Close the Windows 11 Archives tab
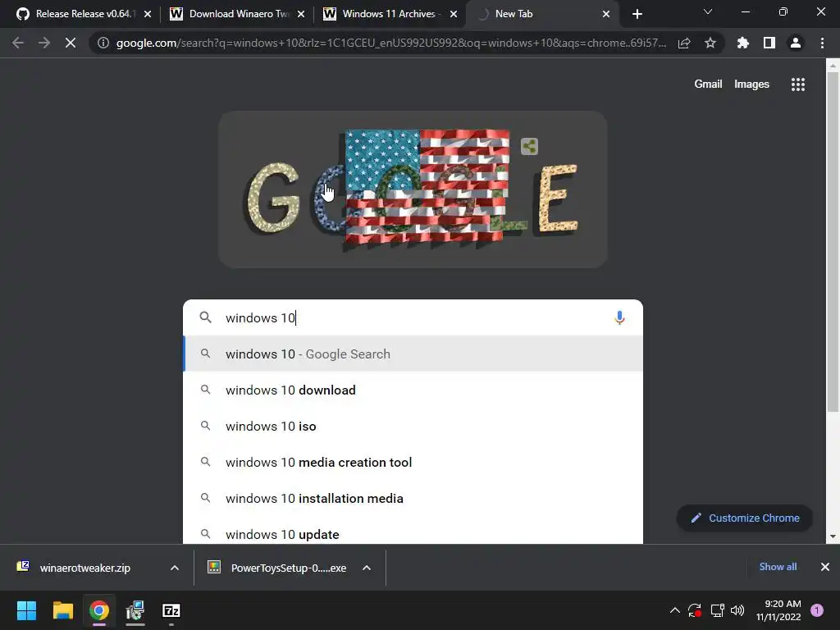Viewport: 840px width, 630px height. click(x=454, y=14)
